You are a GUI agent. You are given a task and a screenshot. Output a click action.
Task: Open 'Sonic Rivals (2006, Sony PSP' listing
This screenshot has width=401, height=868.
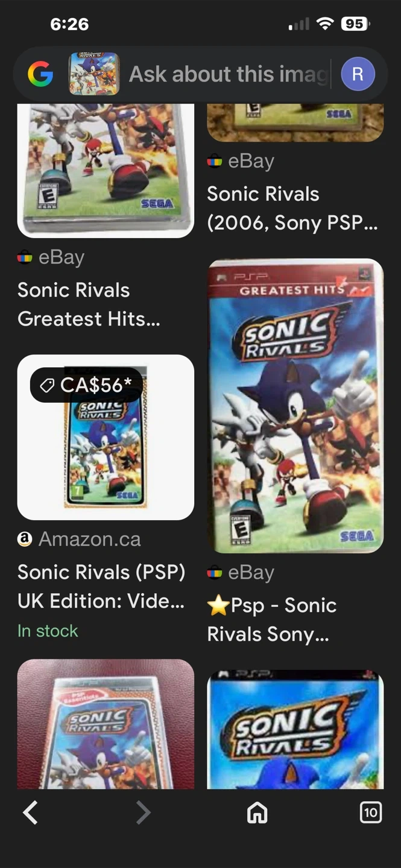292,208
